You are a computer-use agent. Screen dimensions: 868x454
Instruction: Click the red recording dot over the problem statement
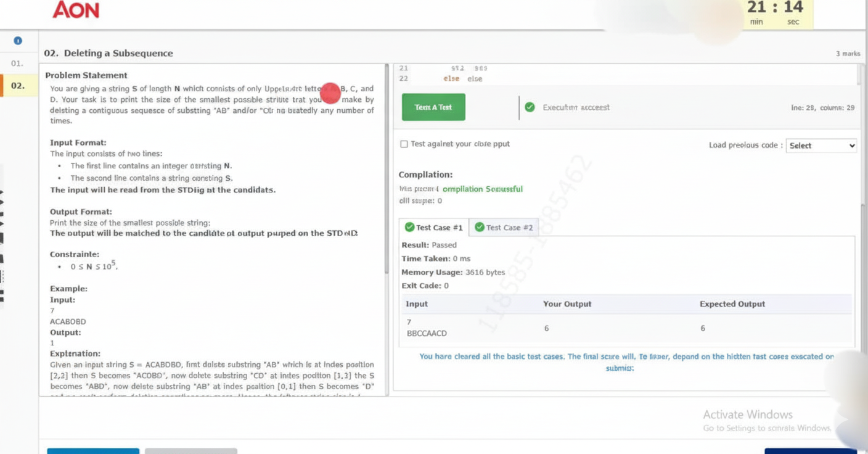pos(331,93)
